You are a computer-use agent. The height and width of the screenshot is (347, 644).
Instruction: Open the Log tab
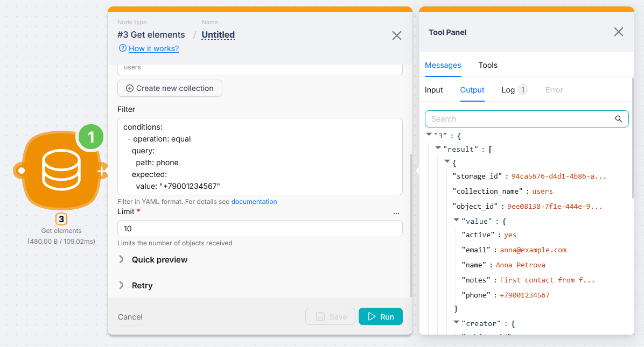[x=508, y=90]
